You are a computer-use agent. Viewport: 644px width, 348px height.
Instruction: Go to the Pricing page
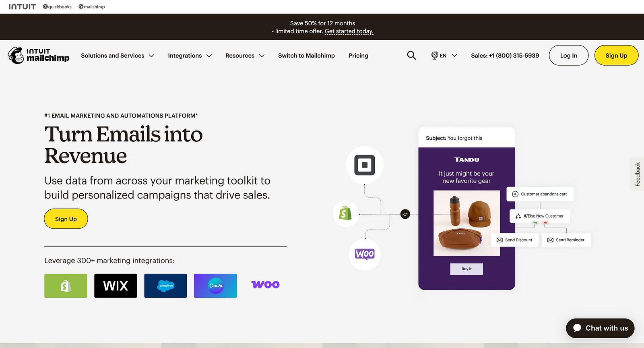point(358,56)
